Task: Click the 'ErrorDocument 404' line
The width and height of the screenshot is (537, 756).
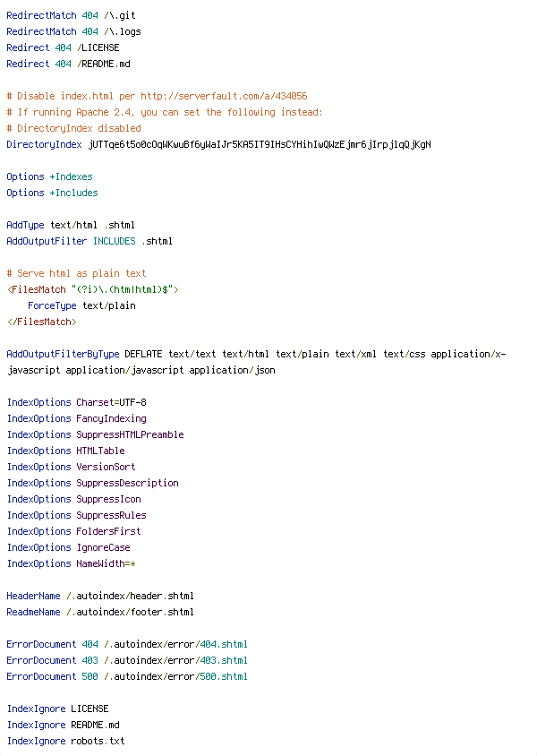Action: (x=127, y=644)
